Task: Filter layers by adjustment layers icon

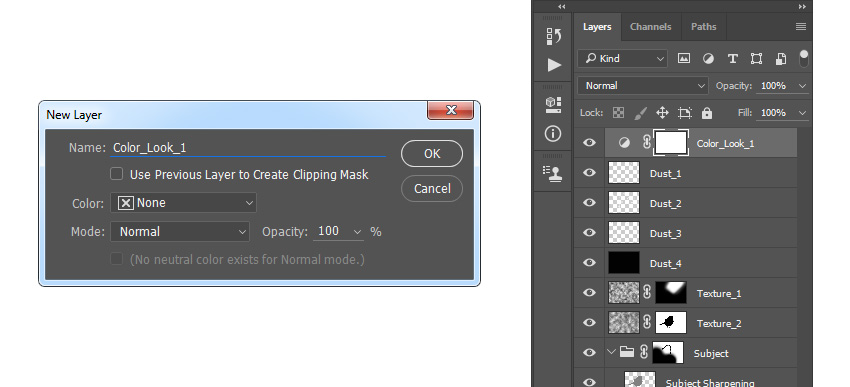Action: (x=708, y=59)
